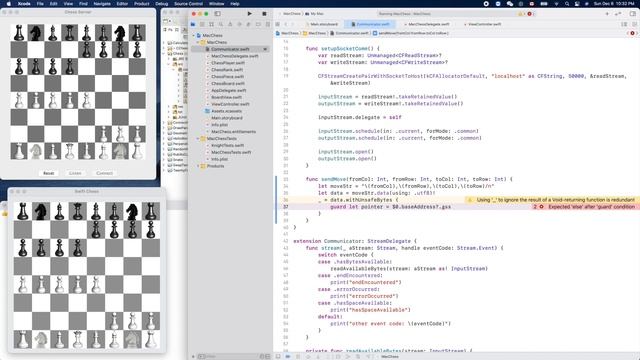Open the editor options lines icon
The height and width of the screenshot is (360, 640).
pyautogui.click(x=624, y=24)
